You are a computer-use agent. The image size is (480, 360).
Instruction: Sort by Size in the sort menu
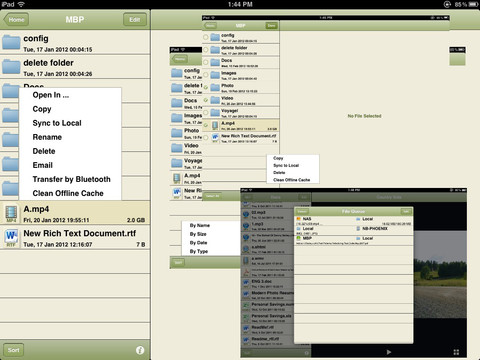click(x=198, y=234)
